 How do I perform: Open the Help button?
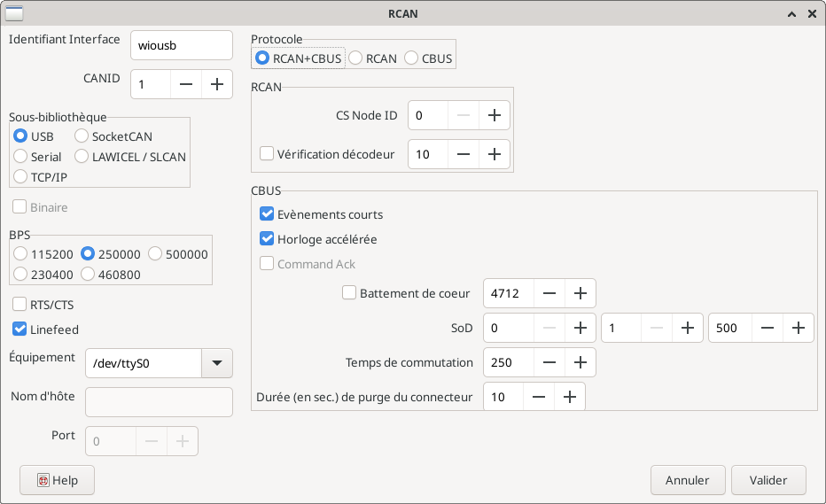pos(57,480)
